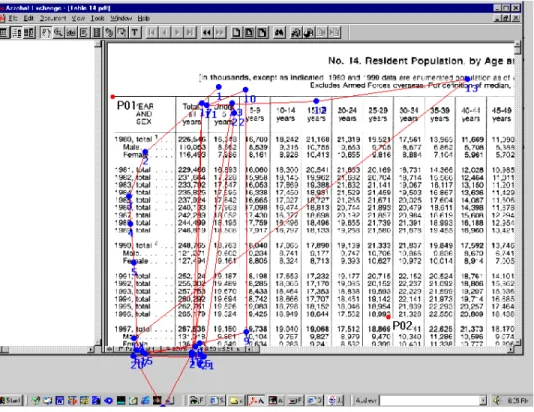
Task: Click the Go Forward double-arrow button
Action: pyautogui.click(x=220, y=33)
